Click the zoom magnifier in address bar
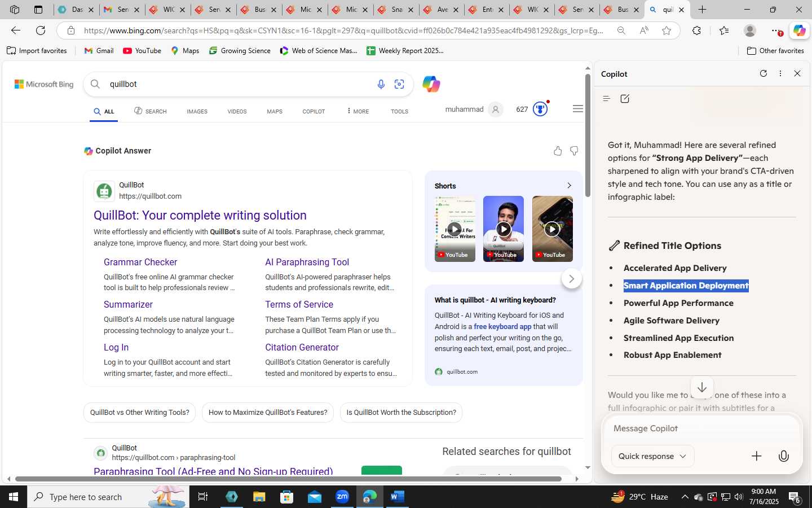The width and height of the screenshot is (812, 508). pyautogui.click(x=621, y=30)
